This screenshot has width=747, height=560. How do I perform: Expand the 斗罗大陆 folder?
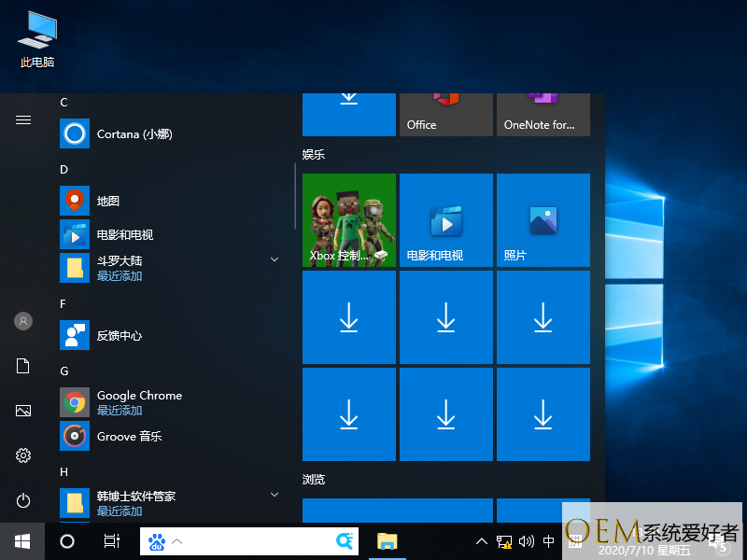tap(275, 259)
